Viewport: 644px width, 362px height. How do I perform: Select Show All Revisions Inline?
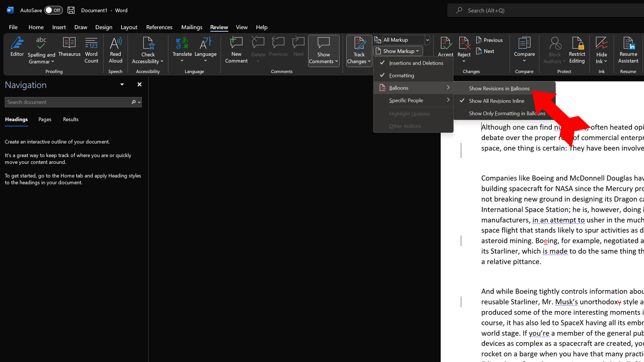tap(496, 101)
